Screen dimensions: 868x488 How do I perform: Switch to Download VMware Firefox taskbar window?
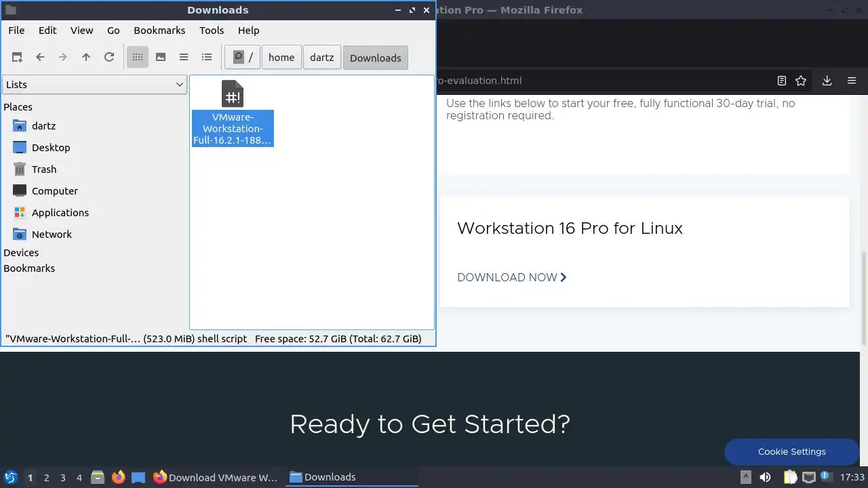pos(216,477)
